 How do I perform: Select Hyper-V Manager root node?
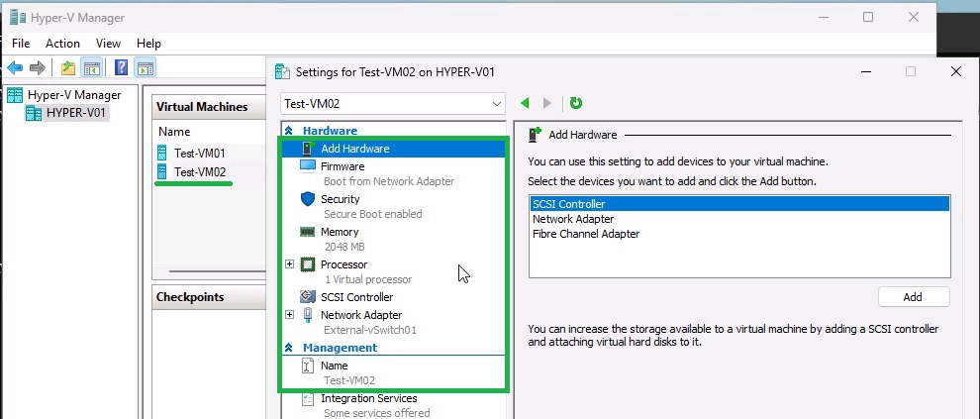click(74, 95)
